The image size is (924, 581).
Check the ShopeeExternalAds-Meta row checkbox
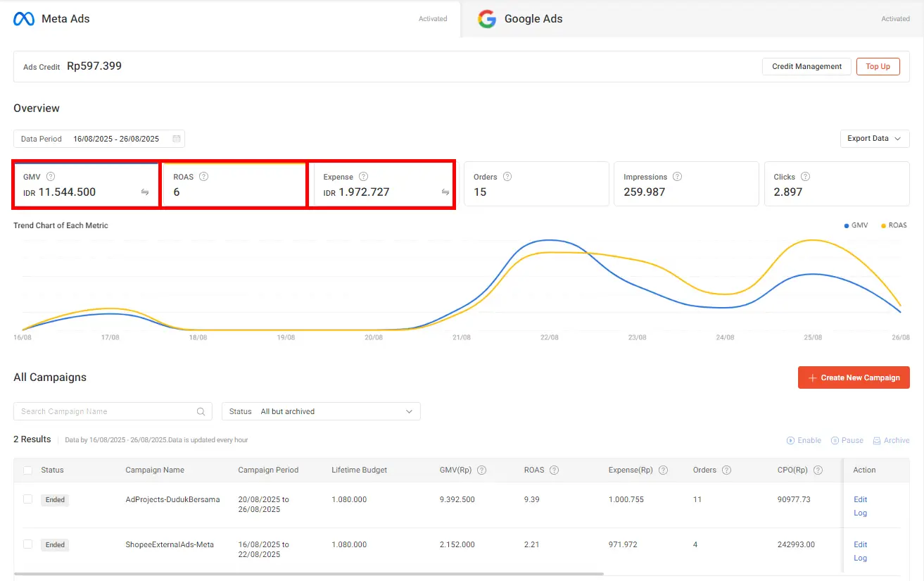(x=27, y=544)
